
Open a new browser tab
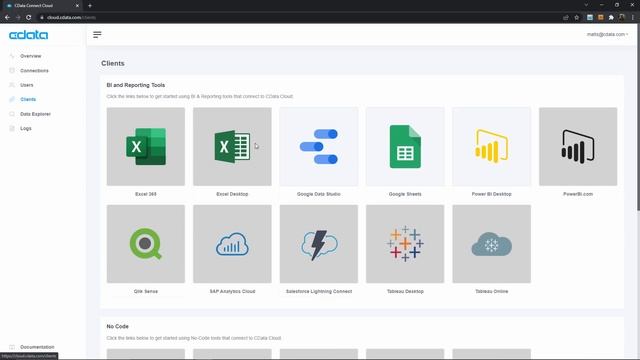(90, 6)
